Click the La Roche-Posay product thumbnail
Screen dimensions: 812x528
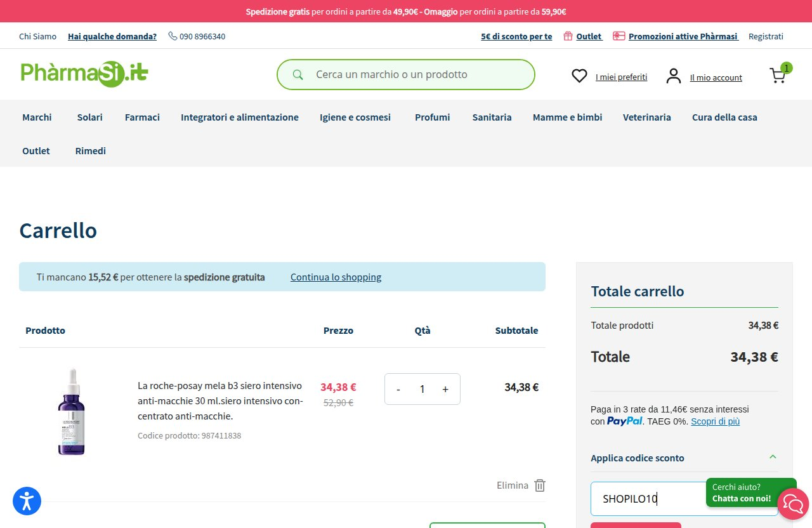[72, 411]
